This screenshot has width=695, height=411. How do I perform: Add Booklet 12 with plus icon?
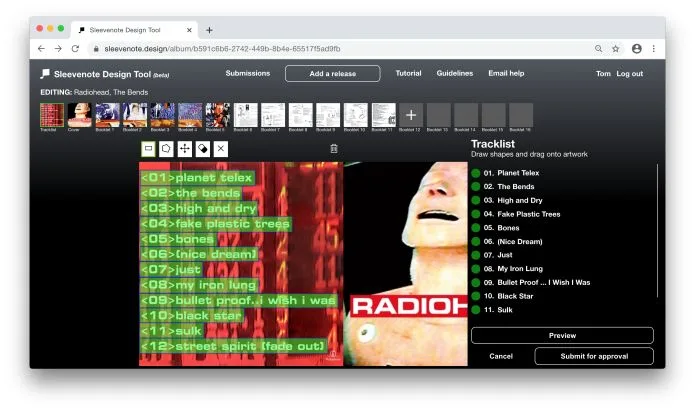(x=410, y=115)
